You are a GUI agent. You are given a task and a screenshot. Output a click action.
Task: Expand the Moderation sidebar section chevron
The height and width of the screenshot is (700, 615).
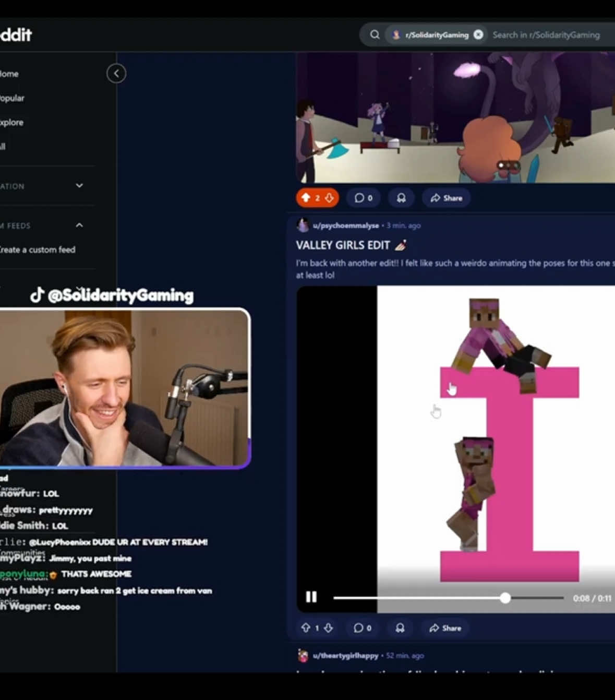[x=79, y=186]
